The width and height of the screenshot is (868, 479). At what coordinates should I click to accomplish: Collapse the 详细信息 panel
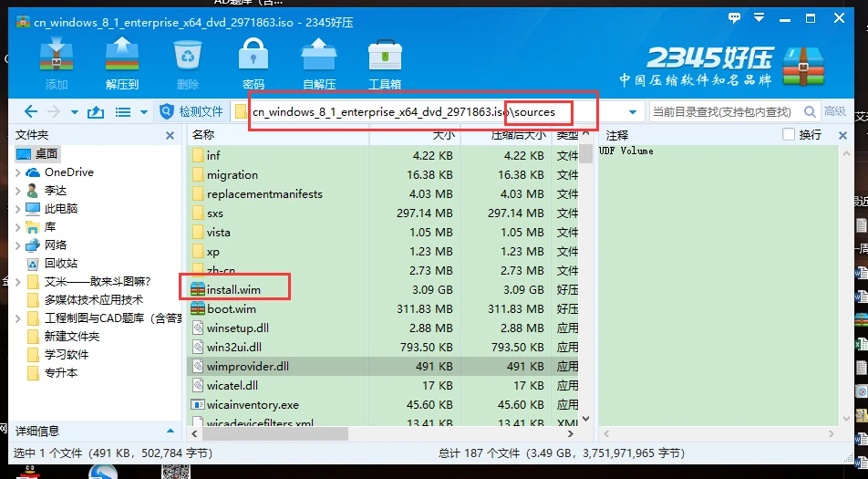point(169,431)
